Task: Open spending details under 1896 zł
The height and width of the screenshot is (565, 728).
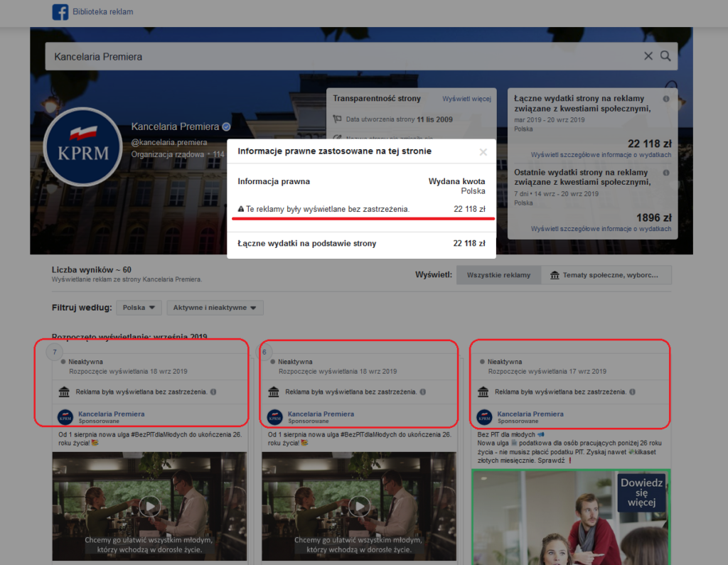Action: point(601,229)
